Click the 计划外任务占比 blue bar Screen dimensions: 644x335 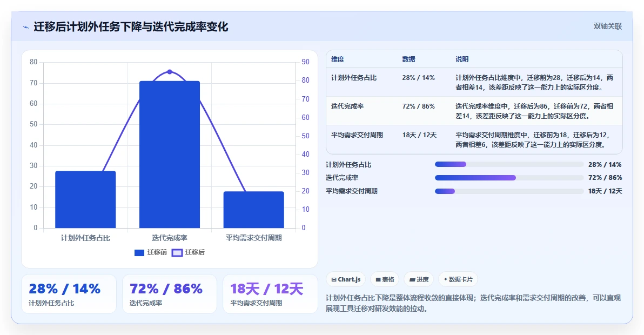(x=85, y=199)
